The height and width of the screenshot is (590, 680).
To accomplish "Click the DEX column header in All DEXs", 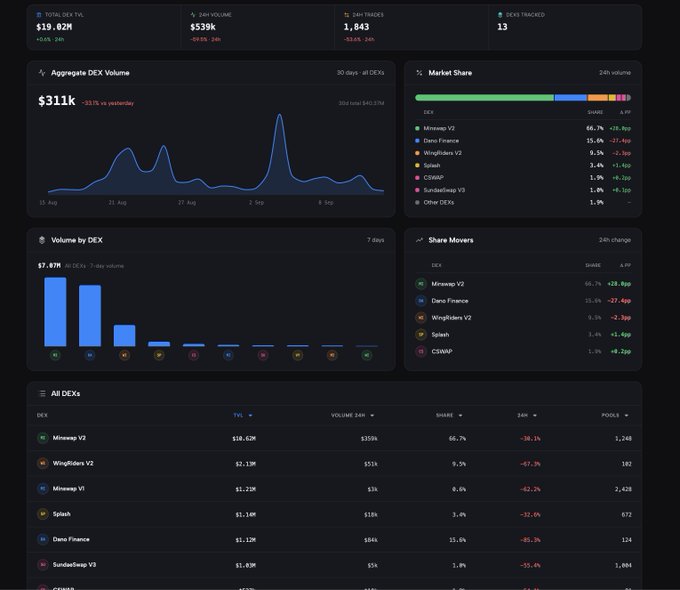I will (x=42, y=415).
